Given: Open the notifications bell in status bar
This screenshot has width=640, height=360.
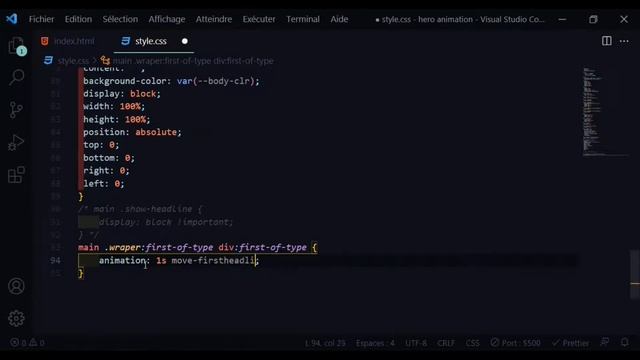Looking at the screenshot, I should 624,342.
